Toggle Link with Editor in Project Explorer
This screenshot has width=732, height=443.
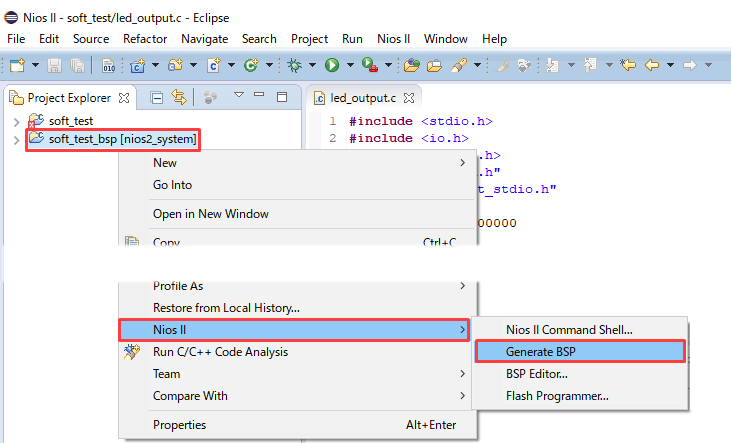(x=179, y=98)
